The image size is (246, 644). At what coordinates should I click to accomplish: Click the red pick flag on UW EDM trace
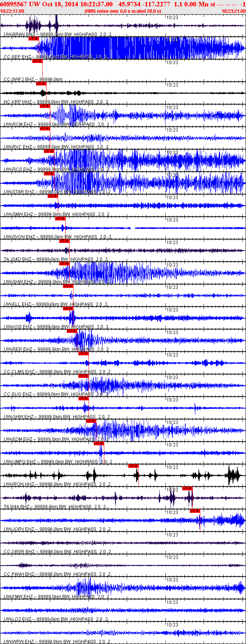click(91, 421)
